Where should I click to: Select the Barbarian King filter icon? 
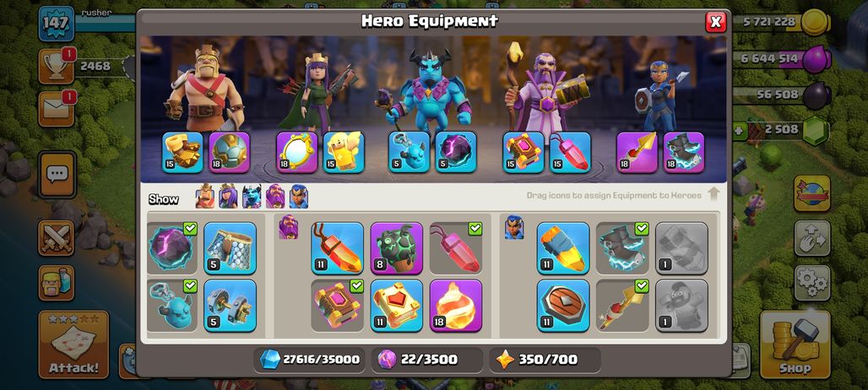tap(205, 197)
